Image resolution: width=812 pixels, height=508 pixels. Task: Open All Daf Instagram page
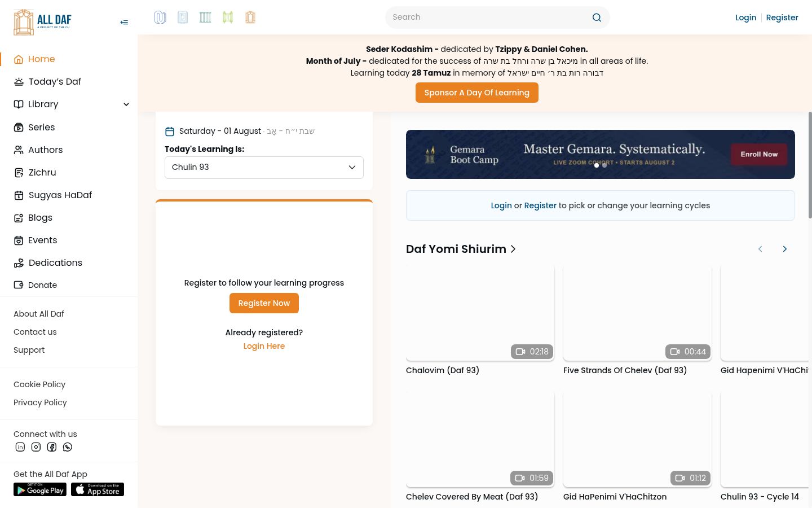(36, 447)
